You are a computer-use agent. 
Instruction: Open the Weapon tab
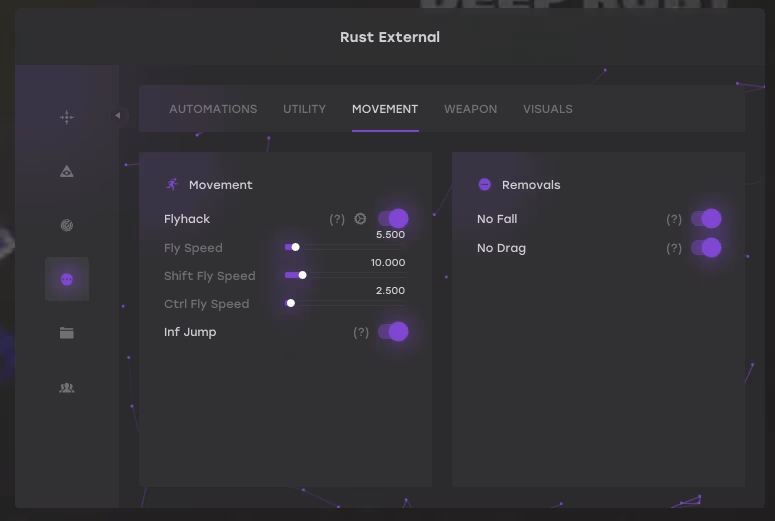(x=470, y=109)
